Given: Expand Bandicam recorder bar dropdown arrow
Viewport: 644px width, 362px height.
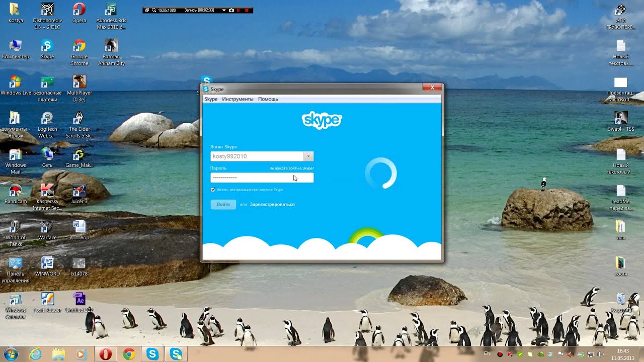Looking at the screenshot, I should click(x=224, y=10).
